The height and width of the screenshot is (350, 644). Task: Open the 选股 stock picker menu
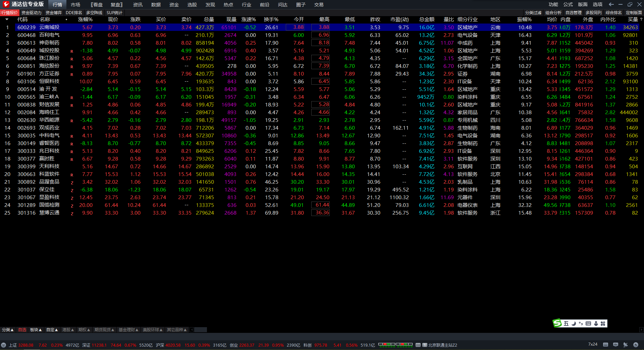(x=192, y=4)
